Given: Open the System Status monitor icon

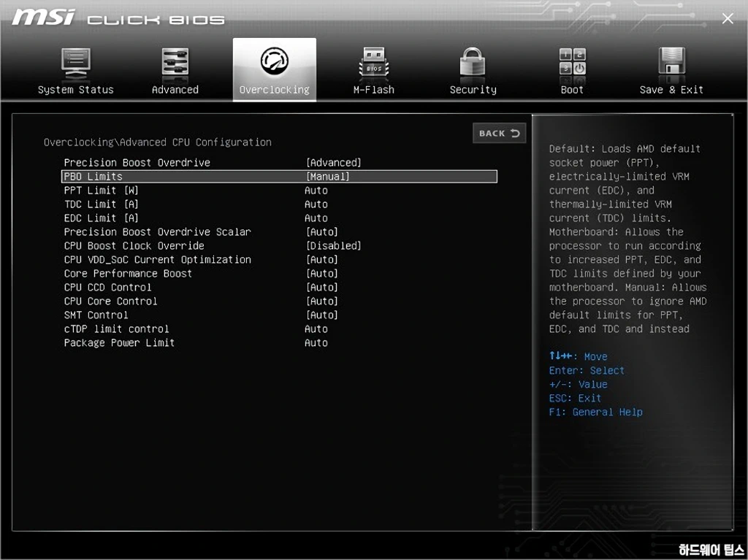Looking at the screenshot, I should [76, 64].
